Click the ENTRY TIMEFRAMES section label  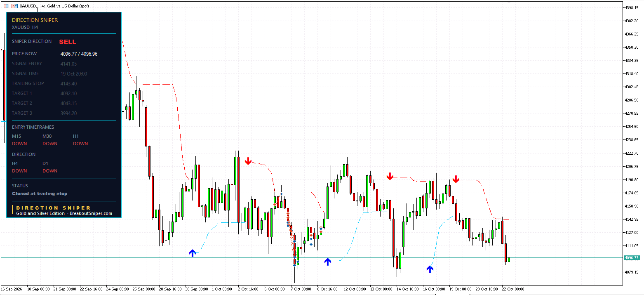click(33, 127)
